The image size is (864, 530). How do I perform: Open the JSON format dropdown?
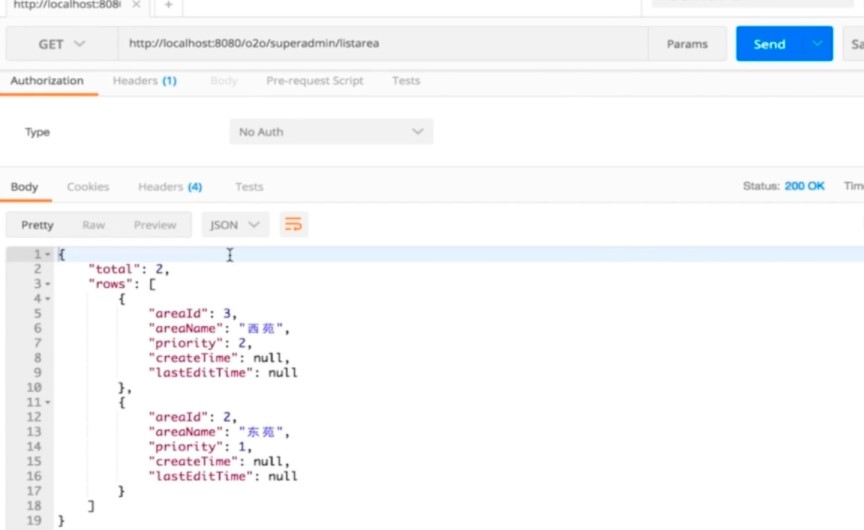(235, 225)
